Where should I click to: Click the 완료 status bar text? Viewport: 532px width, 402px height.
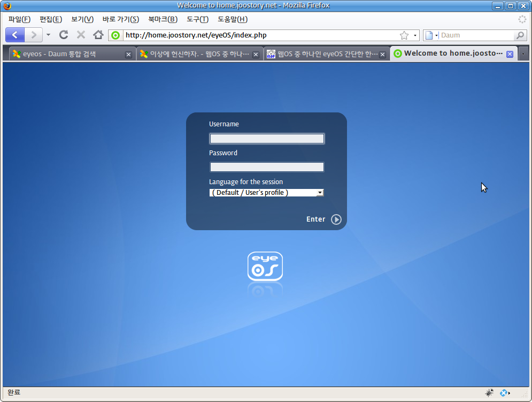[x=14, y=392]
